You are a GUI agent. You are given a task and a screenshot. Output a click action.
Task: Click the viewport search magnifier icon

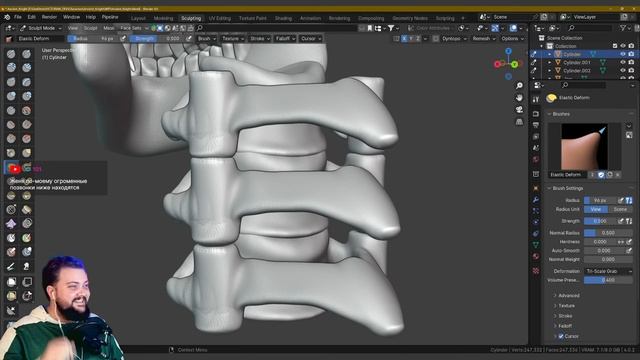(200, 28)
